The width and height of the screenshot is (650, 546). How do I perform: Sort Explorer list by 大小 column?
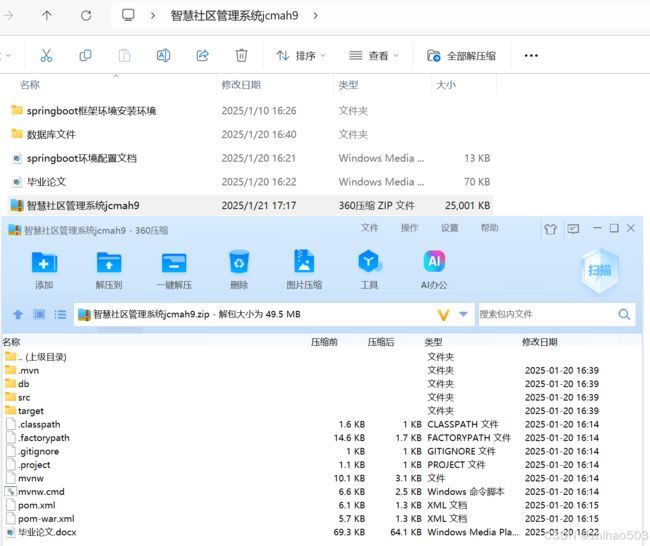coord(446,85)
